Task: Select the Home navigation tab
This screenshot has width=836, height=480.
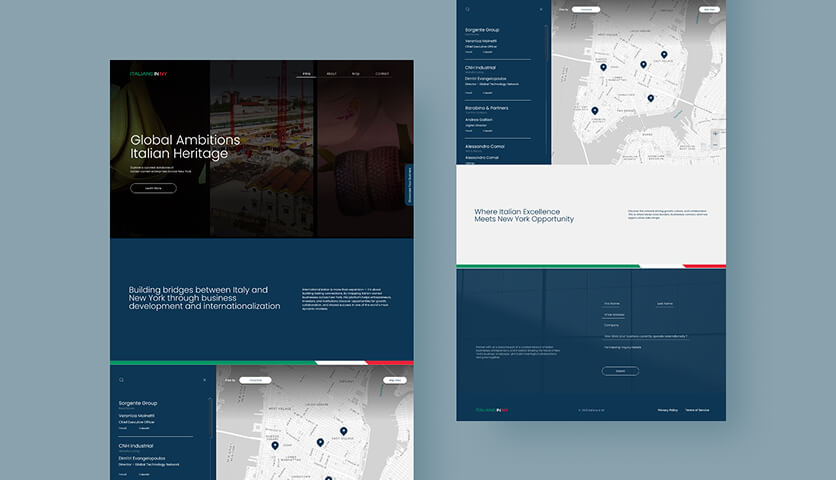Action: click(306, 74)
